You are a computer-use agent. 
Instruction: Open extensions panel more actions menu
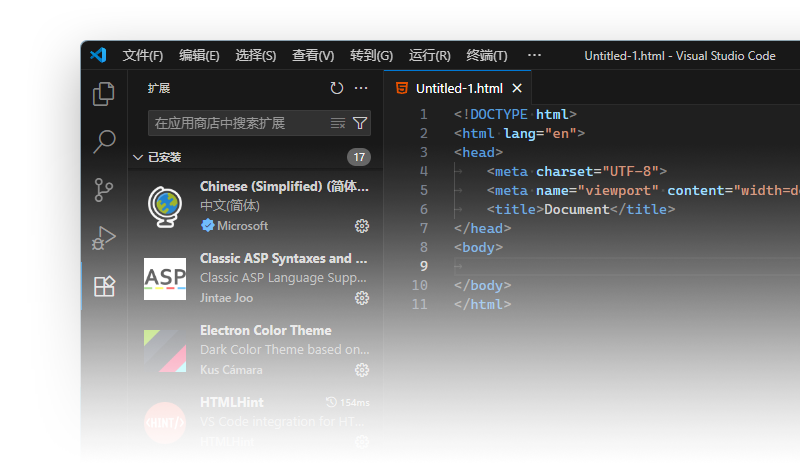(361, 88)
